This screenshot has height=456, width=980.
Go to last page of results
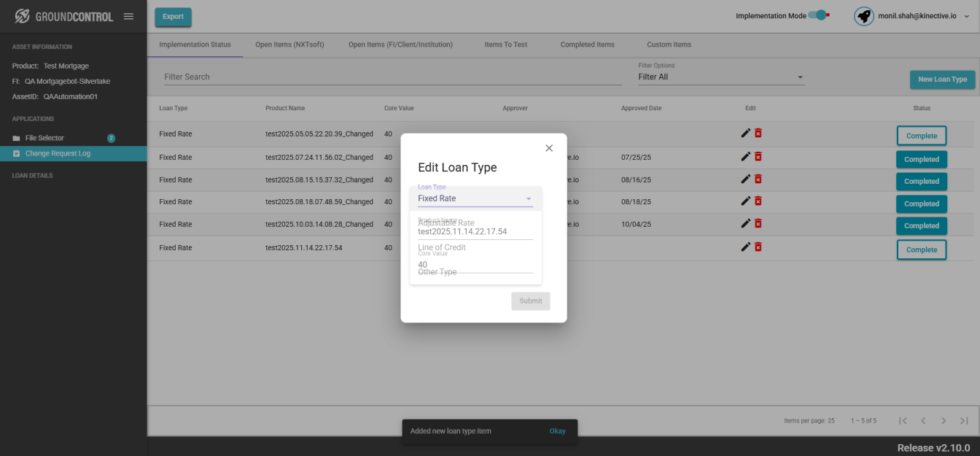click(x=964, y=420)
